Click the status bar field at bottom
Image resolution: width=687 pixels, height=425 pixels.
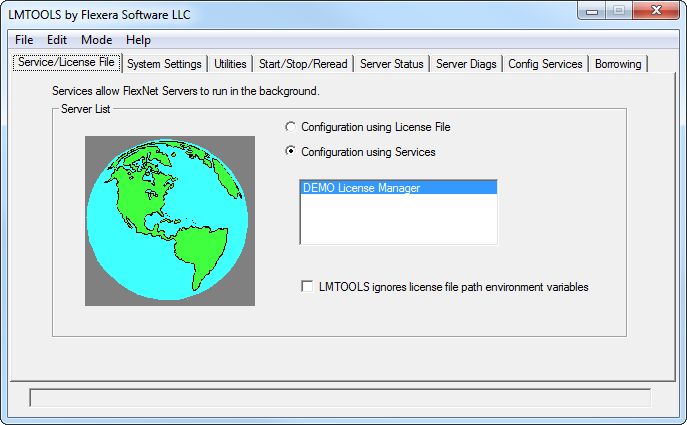(340, 398)
